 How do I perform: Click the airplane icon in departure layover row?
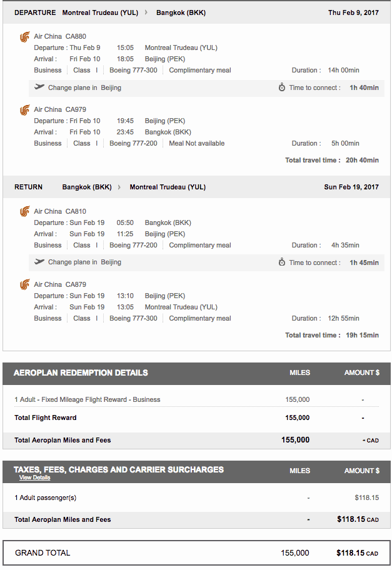tap(40, 87)
